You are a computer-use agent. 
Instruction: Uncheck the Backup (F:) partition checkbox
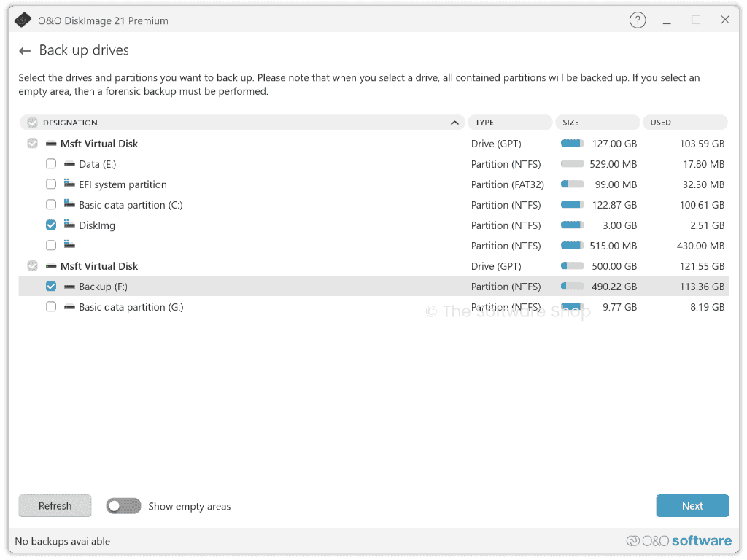click(x=51, y=286)
